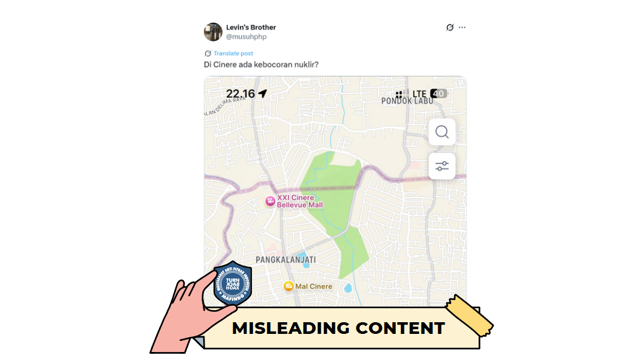Click the Grok icon beside Translate post
This screenshot has height=359, width=644.
coord(208,53)
